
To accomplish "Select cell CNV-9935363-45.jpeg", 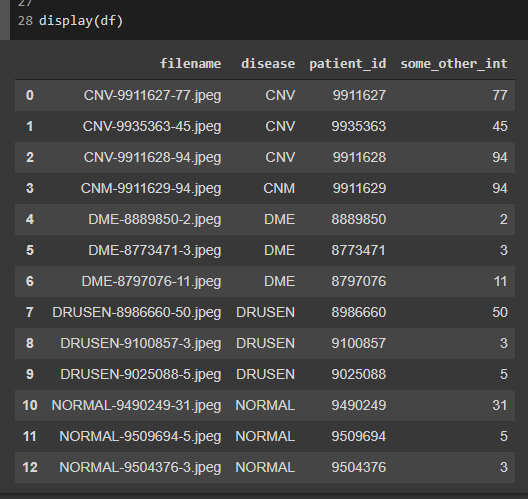I will point(152,127).
